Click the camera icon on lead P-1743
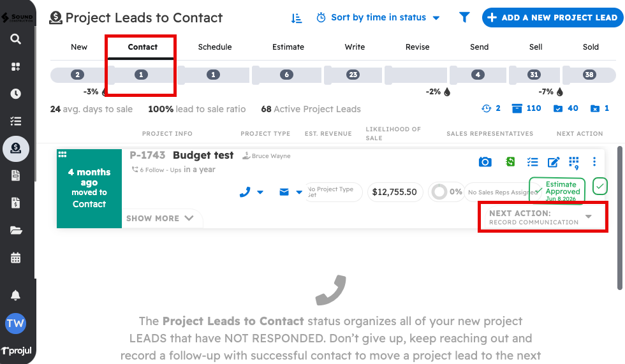 coord(485,162)
